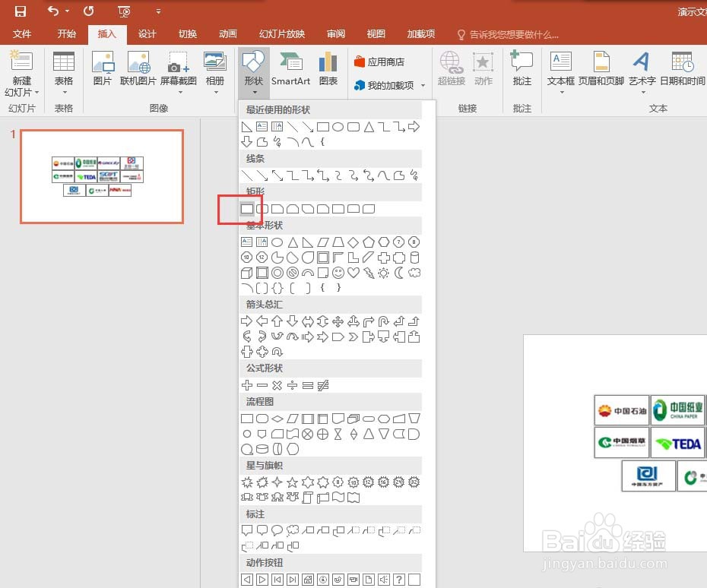Select the oval shape in recently used shapes
This screenshot has height=588, width=707.
point(338,127)
